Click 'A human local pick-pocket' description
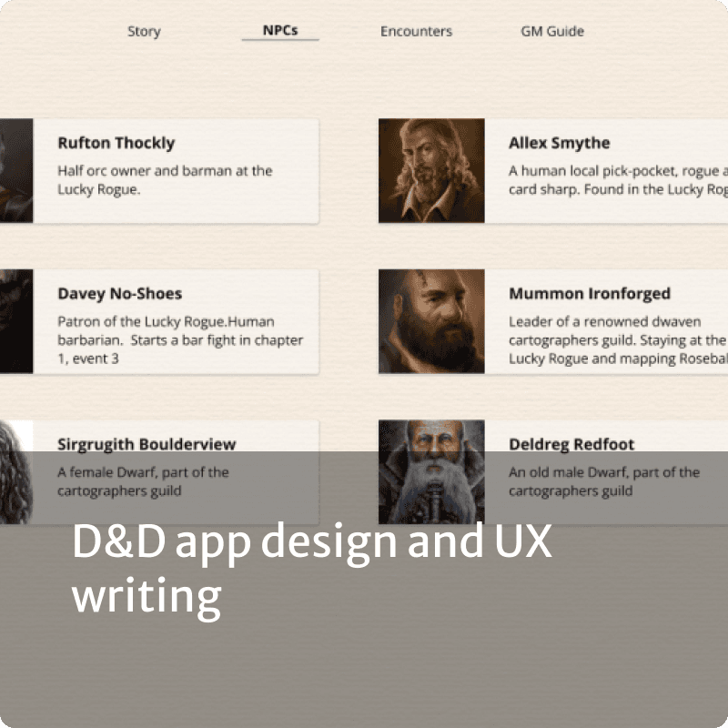This screenshot has height=728, width=728. (x=618, y=180)
